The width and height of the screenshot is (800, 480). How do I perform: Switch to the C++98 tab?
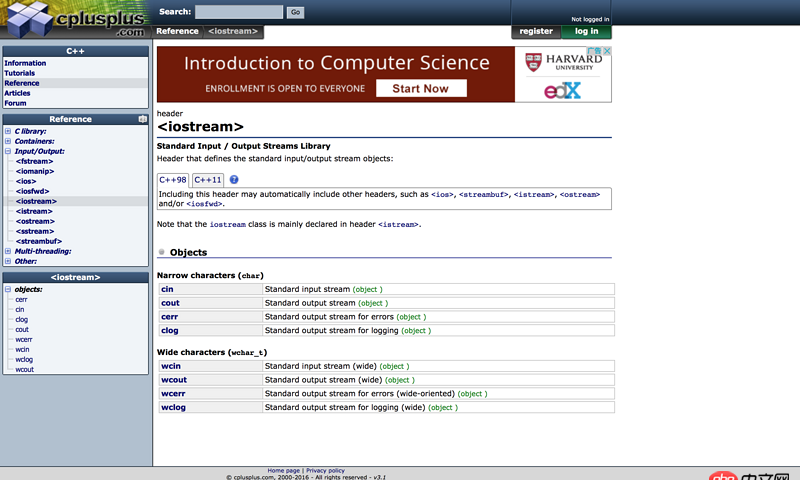[173, 180]
